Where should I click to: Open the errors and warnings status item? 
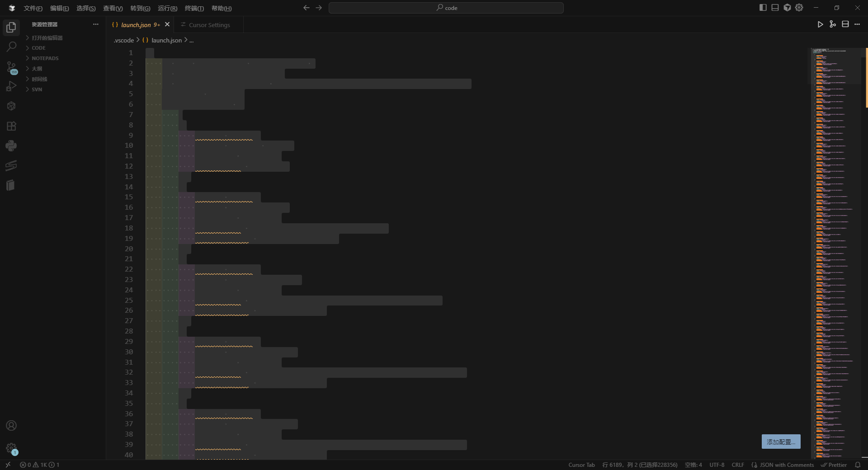tap(39, 465)
